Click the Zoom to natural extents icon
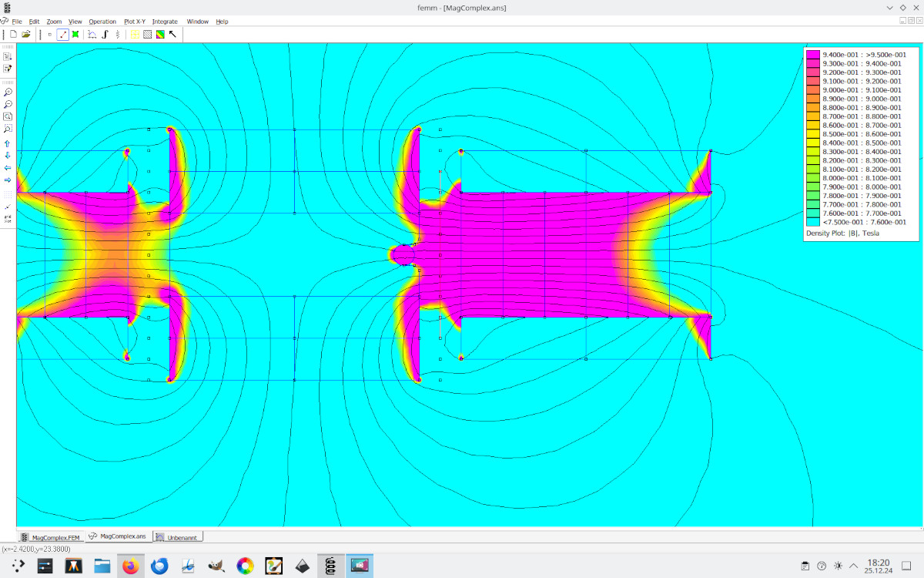Image resolution: width=924 pixels, height=578 pixels. pos(8,116)
